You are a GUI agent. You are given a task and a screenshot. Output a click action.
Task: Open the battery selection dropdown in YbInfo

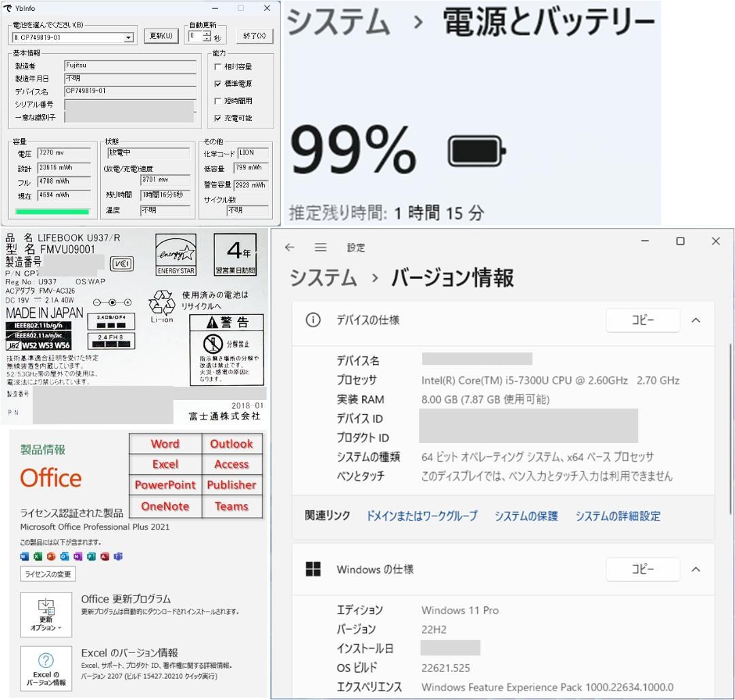(x=130, y=35)
